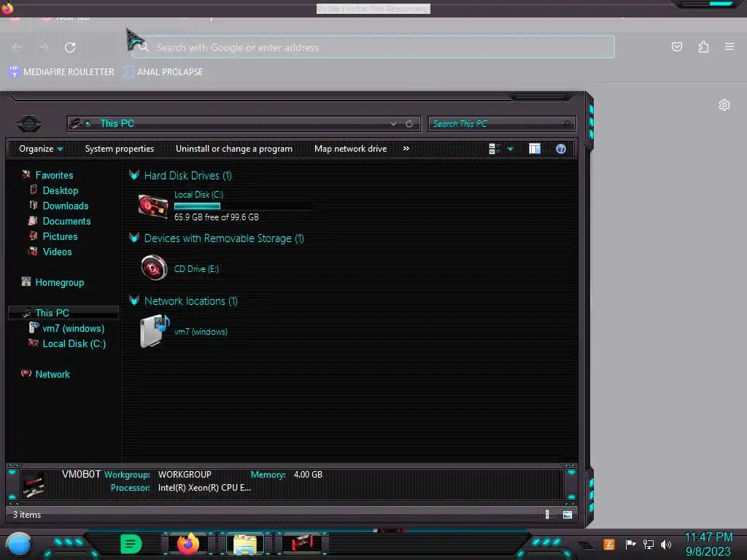Screen dimensions: 747x560
Task: Click the Firefox forward arrow
Action: 44,47
